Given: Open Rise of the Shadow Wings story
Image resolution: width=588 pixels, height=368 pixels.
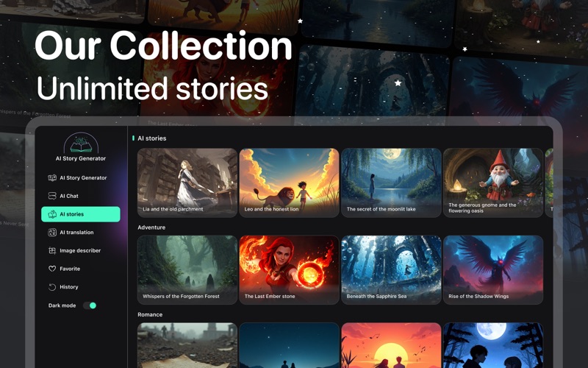Looking at the screenshot, I should point(493,269).
